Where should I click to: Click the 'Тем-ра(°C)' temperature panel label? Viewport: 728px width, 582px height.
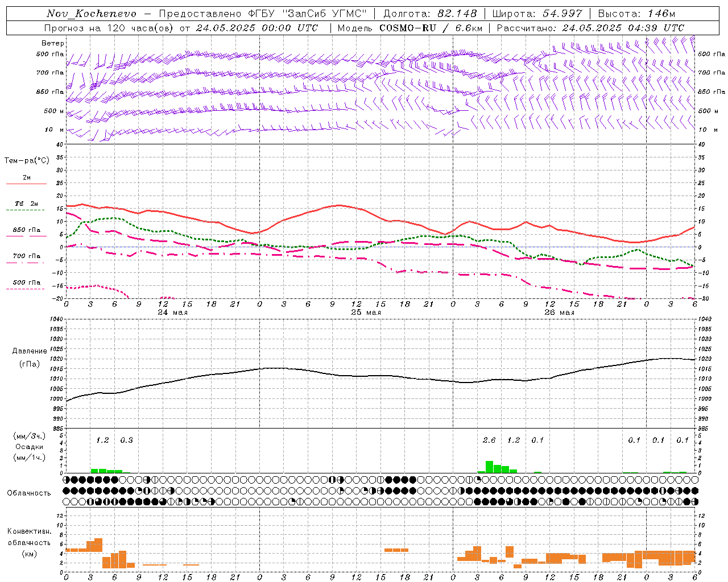27,161
